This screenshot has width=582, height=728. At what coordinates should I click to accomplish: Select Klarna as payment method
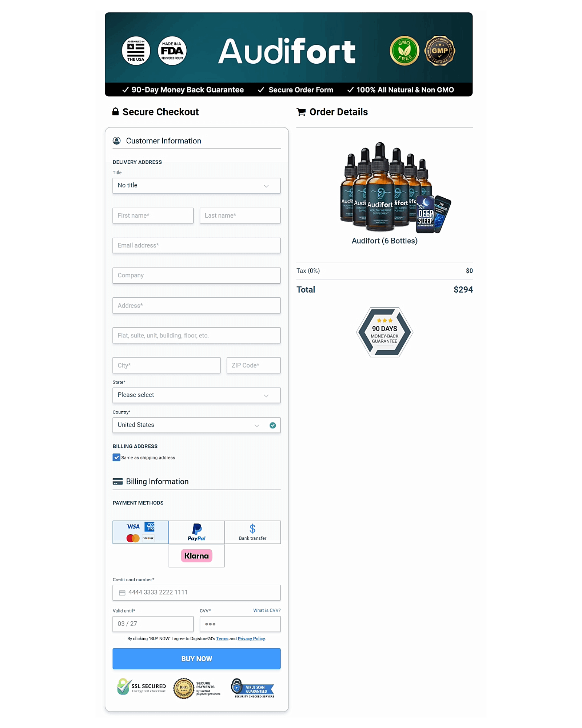[196, 556]
